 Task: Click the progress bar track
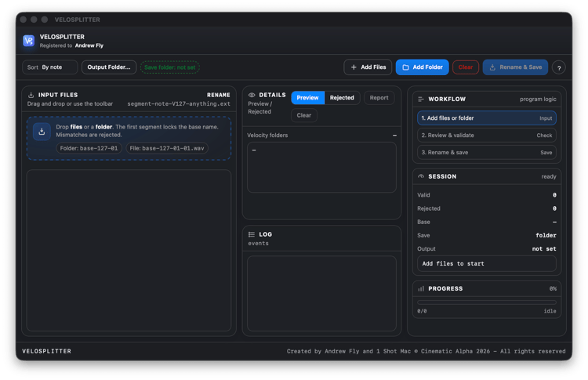click(486, 302)
